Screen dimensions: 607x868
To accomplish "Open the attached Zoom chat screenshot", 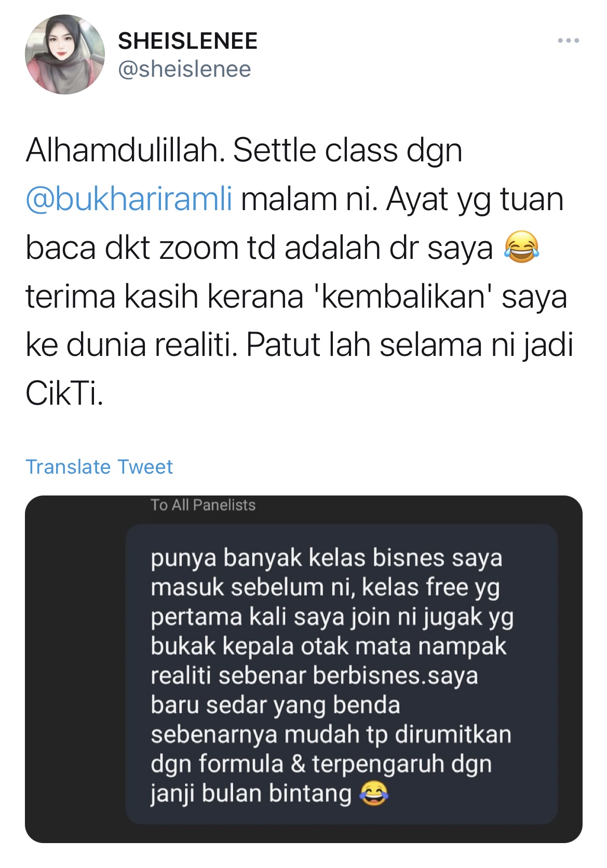I will click(304, 669).
